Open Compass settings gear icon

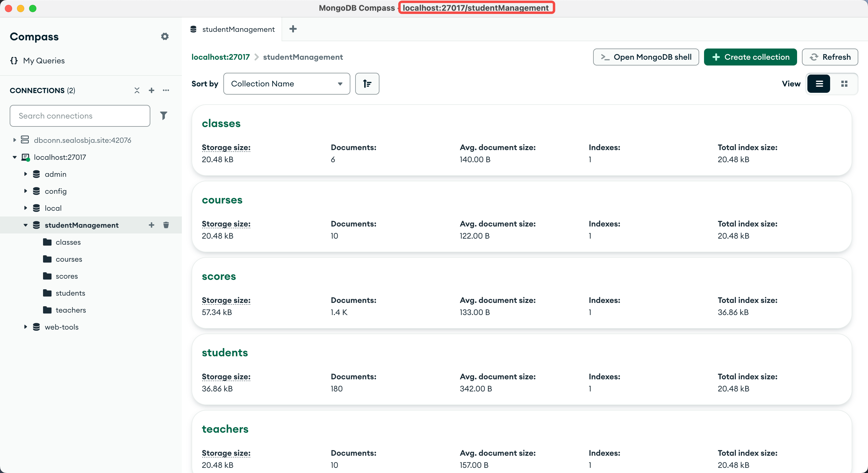pyautogui.click(x=165, y=36)
